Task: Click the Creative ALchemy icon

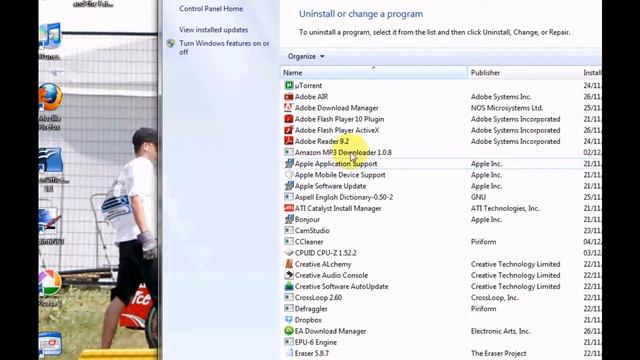Action: (x=289, y=264)
